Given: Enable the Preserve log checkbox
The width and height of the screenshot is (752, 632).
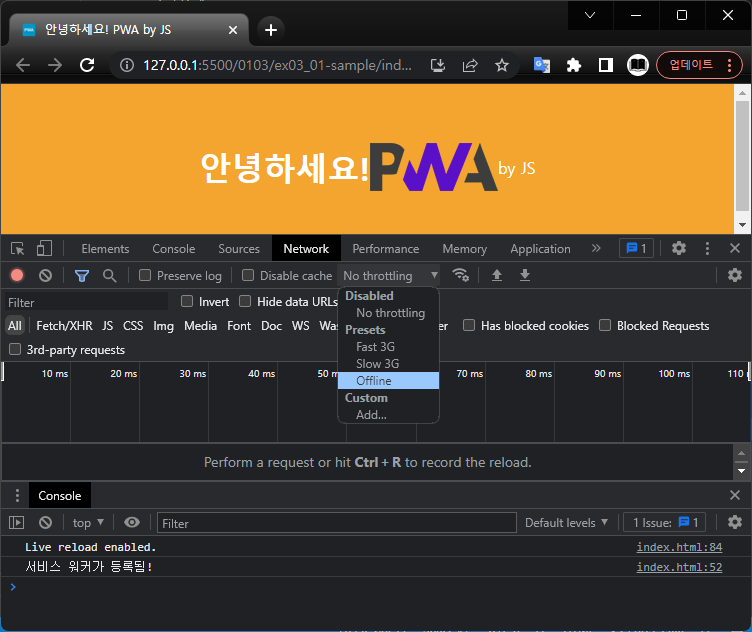Looking at the screenshot, I should tap(145, 275).
